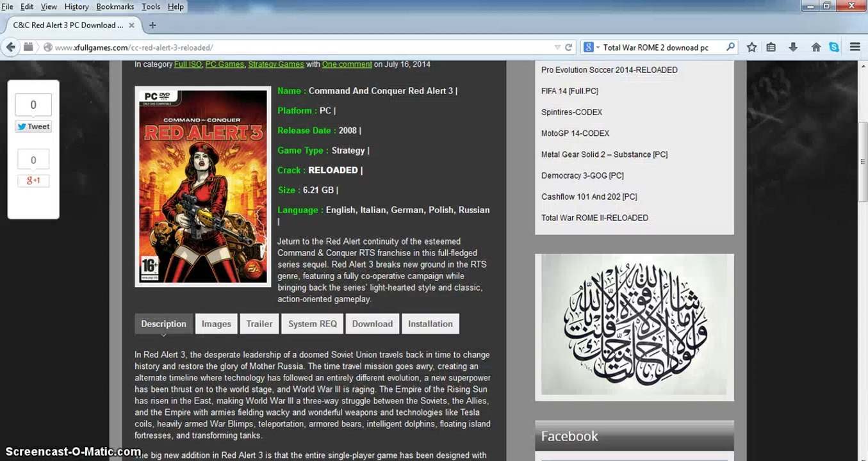The width and height of the screenshot is (868, 461).
Task: Open the Google search engine dropdown
Action: 591,47
